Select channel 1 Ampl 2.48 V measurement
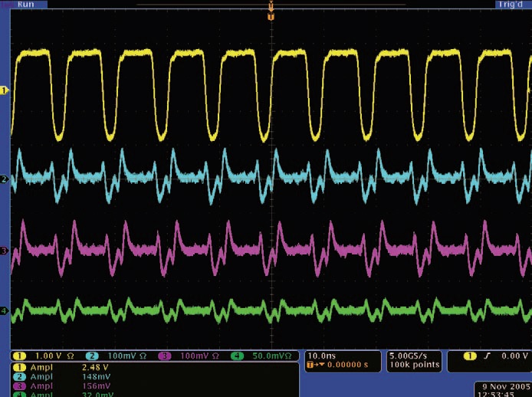Image resolution: width=532 pixels, height=397 pixels. [x=69, y=368]
